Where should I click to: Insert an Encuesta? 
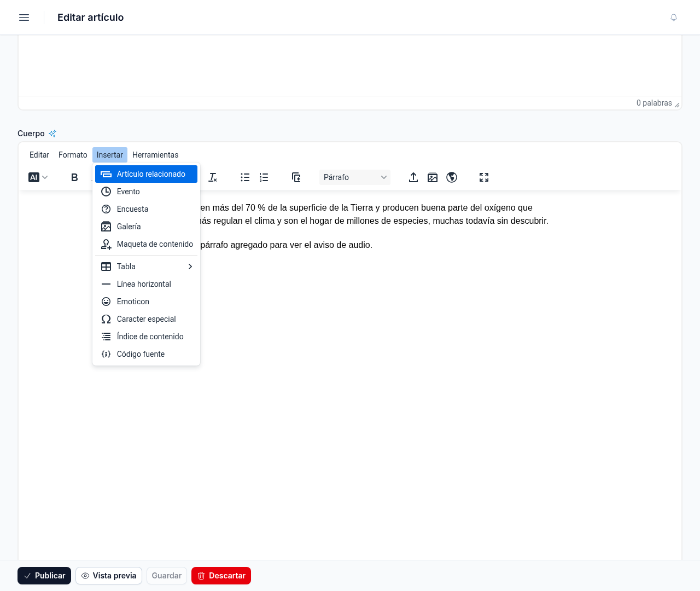146,209
